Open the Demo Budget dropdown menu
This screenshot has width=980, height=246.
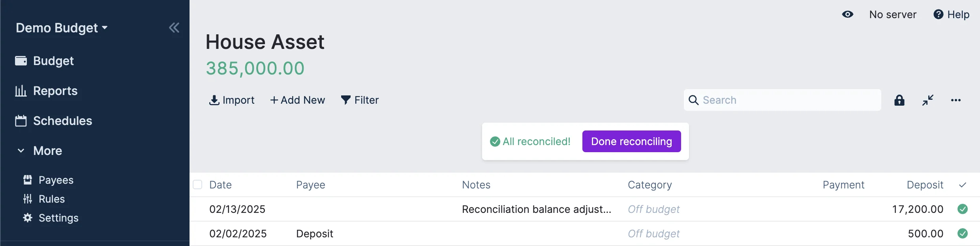[62, 28]
